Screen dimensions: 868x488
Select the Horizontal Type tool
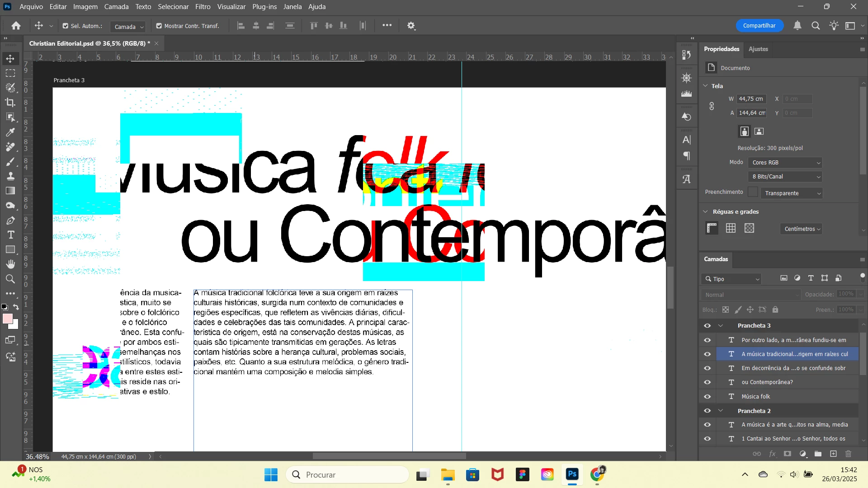tap(10, 235)
